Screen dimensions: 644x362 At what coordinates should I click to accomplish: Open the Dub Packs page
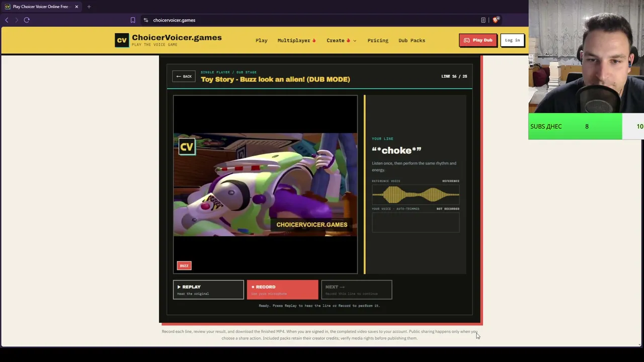point(412,40)
